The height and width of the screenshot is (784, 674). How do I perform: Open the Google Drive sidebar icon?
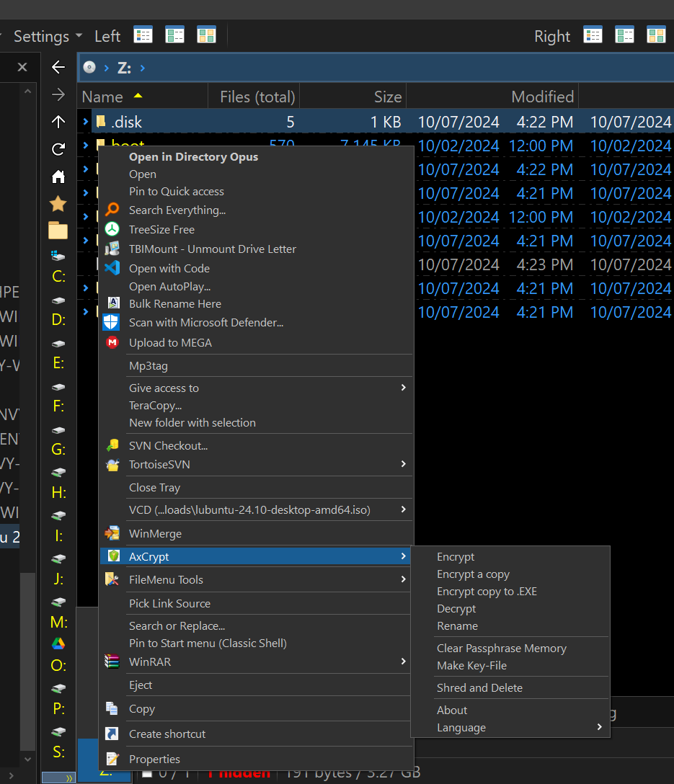pos(58,643)
